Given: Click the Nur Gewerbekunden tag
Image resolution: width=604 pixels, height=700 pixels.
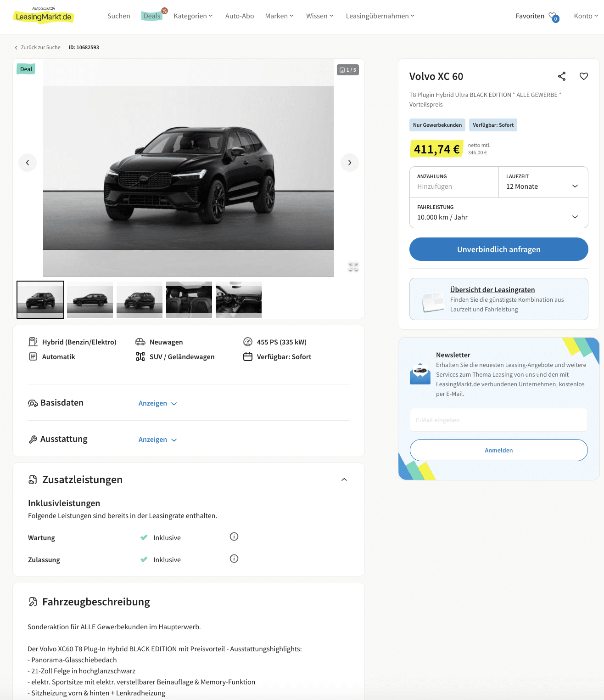Looking at the screenshot, I should (437, 125).
